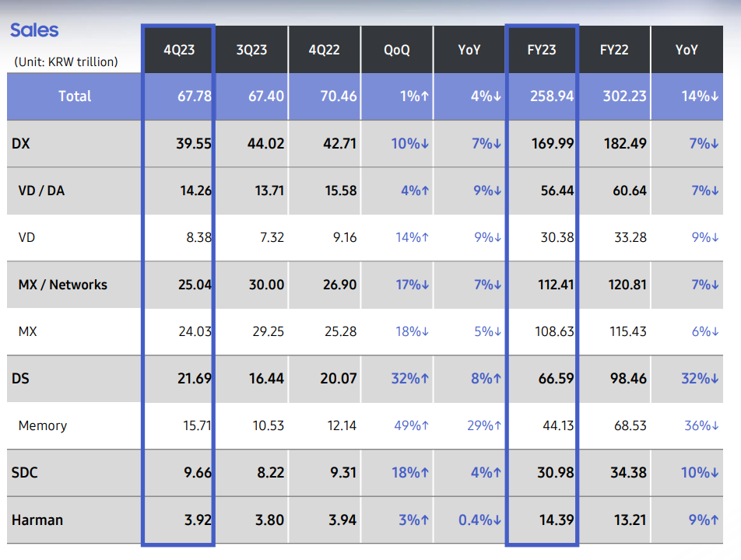Select Harman YoY change 0.4% down
Image resolution: width=741 pixels, height=560 pixels.
pos(480,520)
